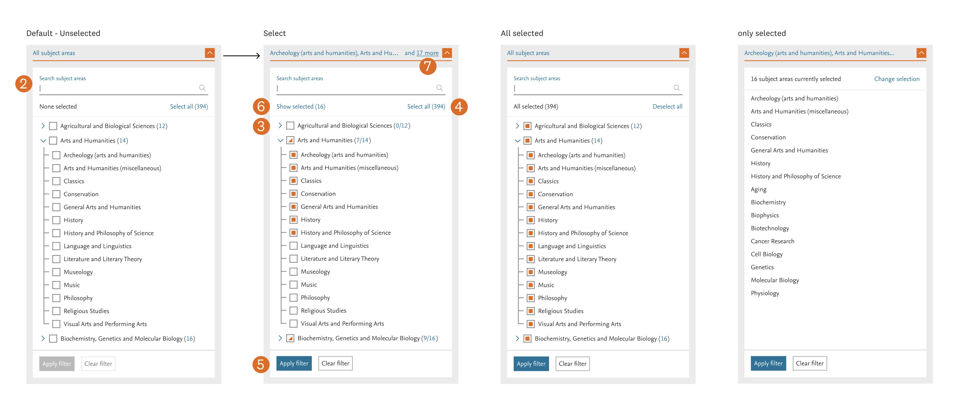Viewport: 980px width, 420px height.
Task: Select Molecular Biology in only selected list
Action: [x=774, y=280]
